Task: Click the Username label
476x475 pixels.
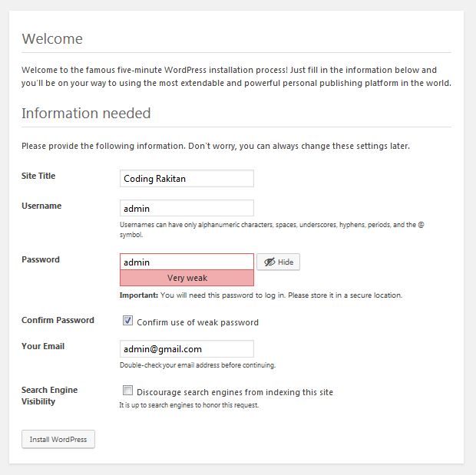Action: point(41,206)
